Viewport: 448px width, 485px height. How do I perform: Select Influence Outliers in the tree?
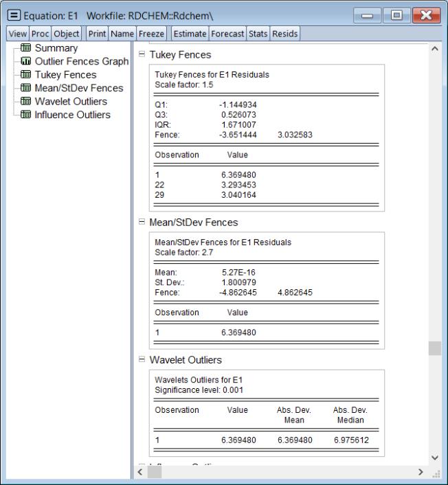[x=72, y=115]
